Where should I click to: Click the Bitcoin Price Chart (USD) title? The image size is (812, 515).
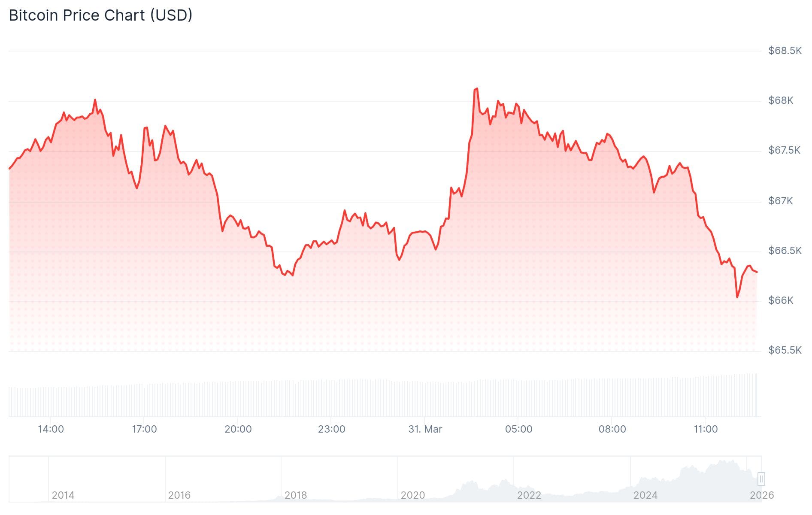[100, 15]
